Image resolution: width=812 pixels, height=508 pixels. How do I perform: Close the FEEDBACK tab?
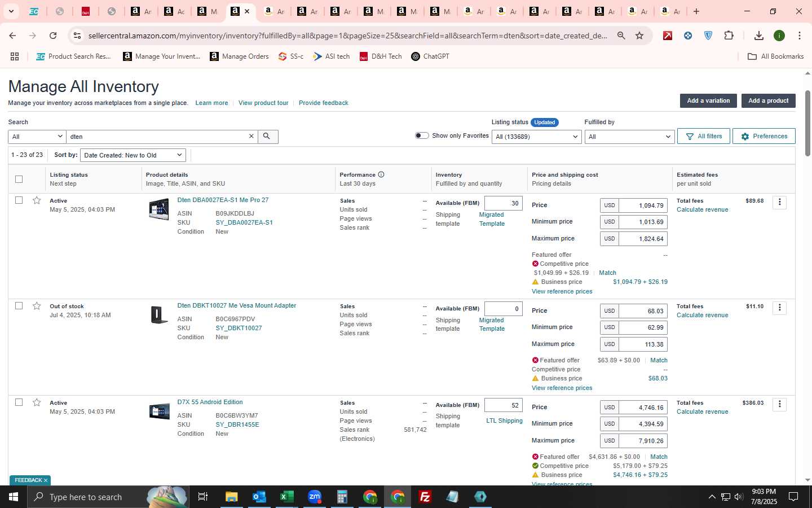coord(46,480)
